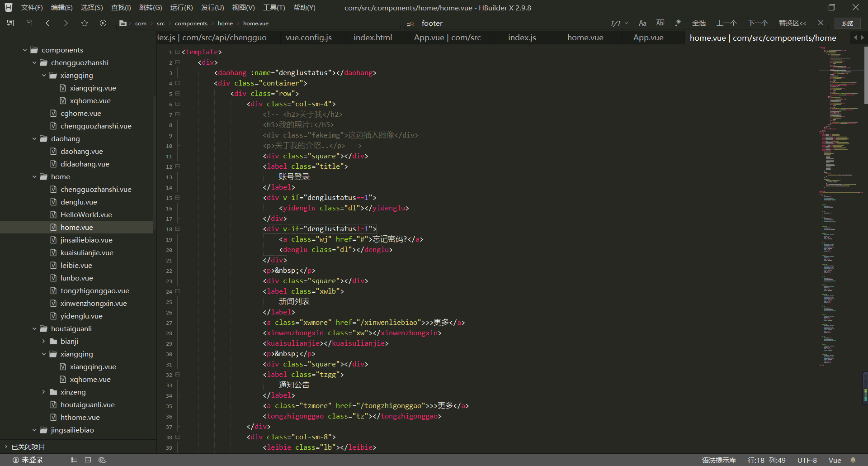868x466 pixels.
Task: Fold the v-if div at line 18
Action: click(178, 229)
